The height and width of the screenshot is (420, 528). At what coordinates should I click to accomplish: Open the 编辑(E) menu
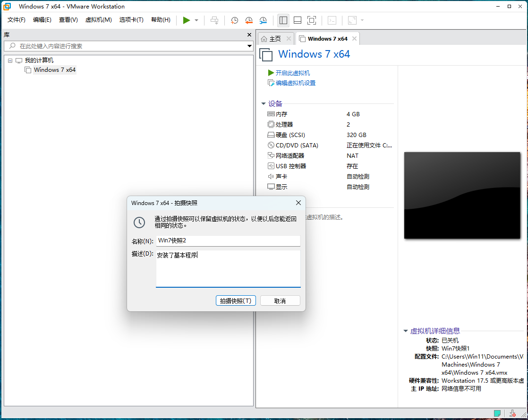pyautogui.click(x=42, y=20)
